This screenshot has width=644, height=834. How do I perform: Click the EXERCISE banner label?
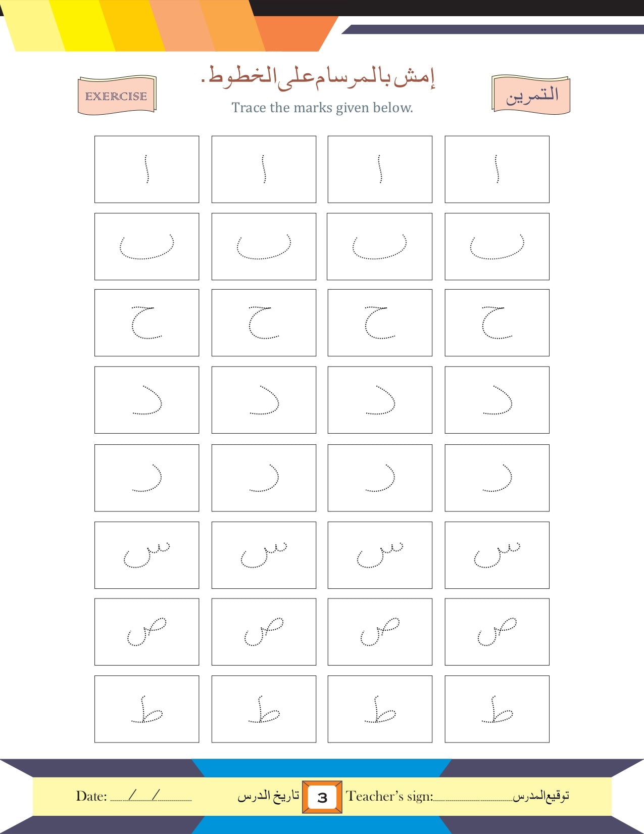pyautogui.click(x=116, y=96)
